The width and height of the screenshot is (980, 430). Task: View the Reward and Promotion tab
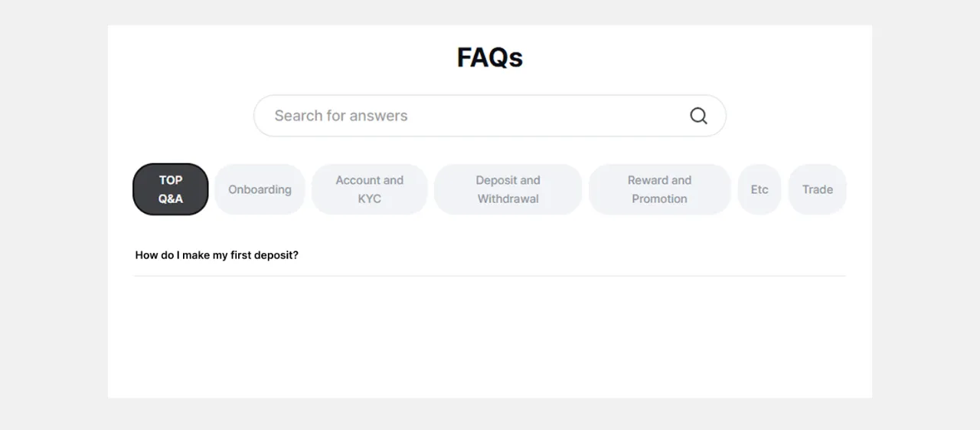tap(659, 189)
